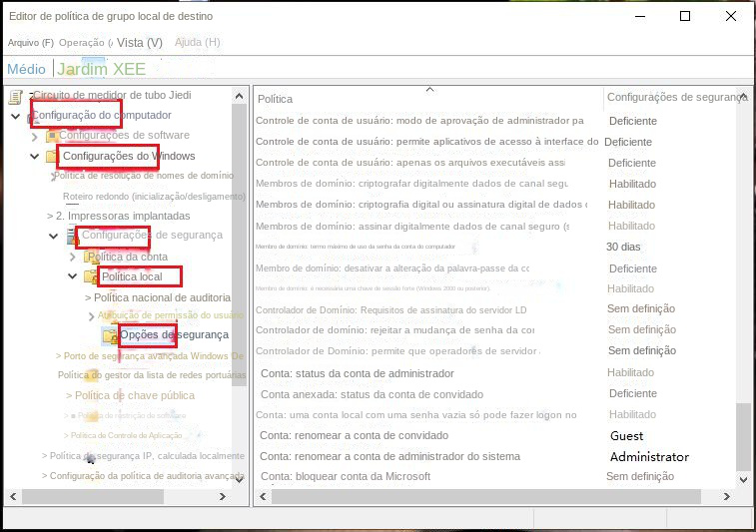Click the tree pane horizontal scrollbar thumb
The image size is (756, 532).
tap(93, 496)
